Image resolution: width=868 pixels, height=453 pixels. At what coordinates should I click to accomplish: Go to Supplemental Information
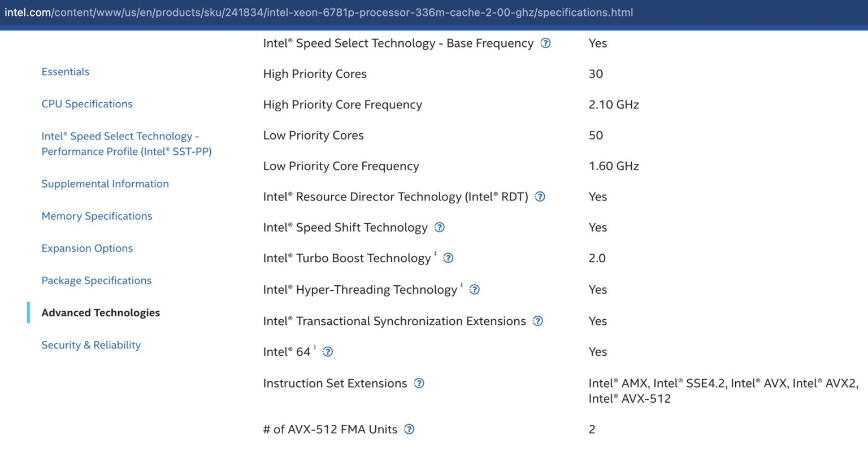coord(105,184)
